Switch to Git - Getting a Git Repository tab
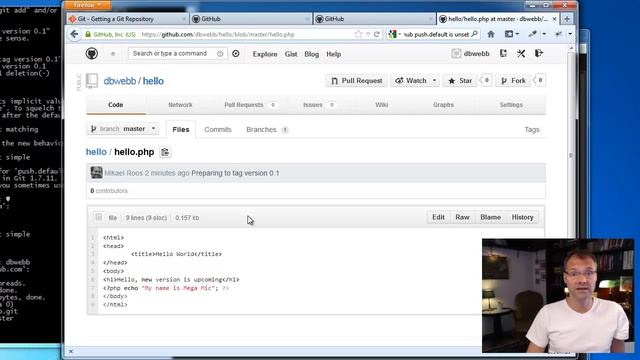This screenshot has width=640, height=360. click(127, 19)
